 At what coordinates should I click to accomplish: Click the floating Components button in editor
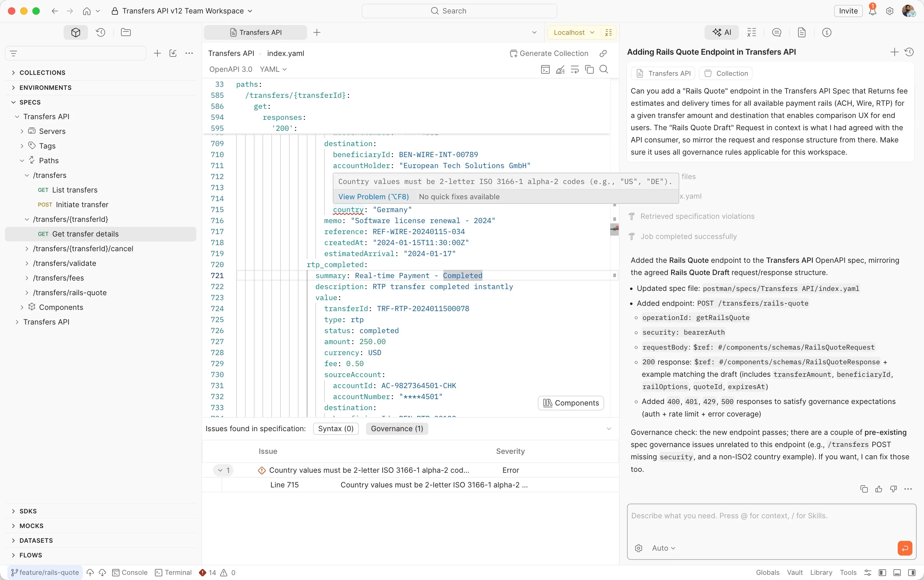point(571,403)
